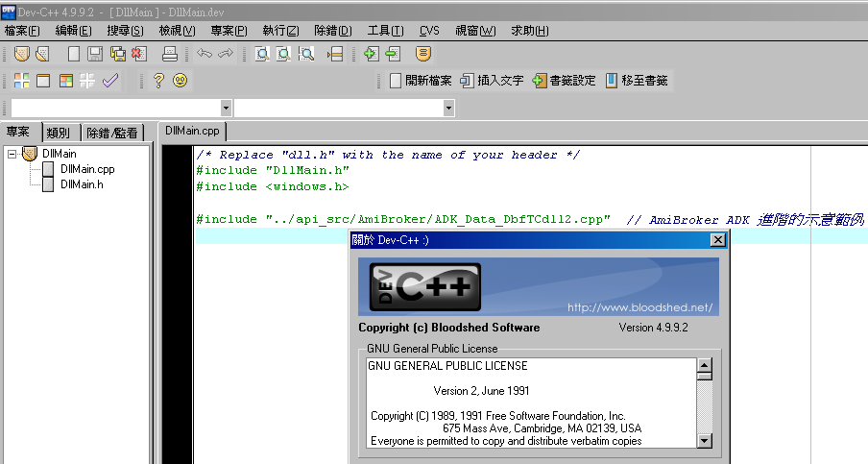Click 'Version 4.9.9.2' text in About dialog
This screenshot has height=464, width=868.
click(x=653, y=328)
